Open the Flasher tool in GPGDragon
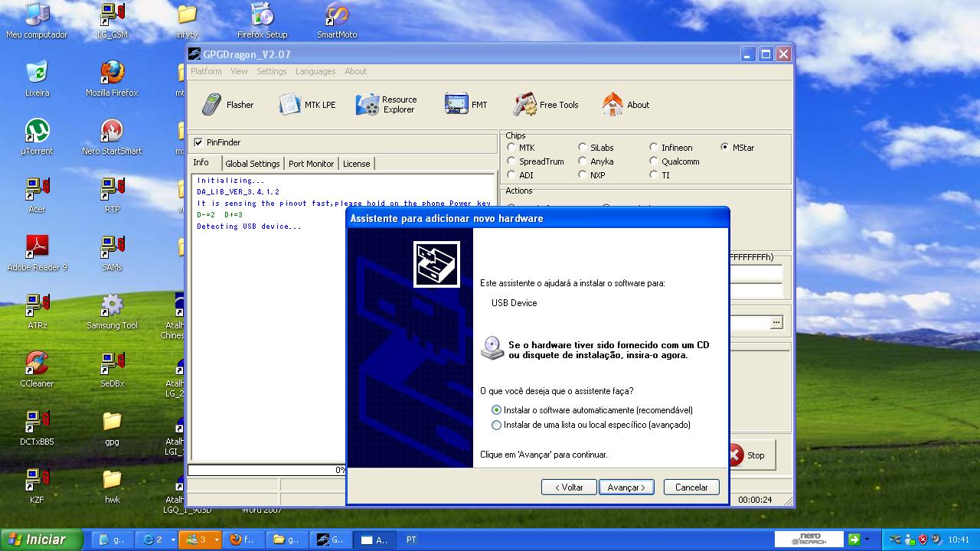This screenshot has width=980, height=551. coord(227,105)
